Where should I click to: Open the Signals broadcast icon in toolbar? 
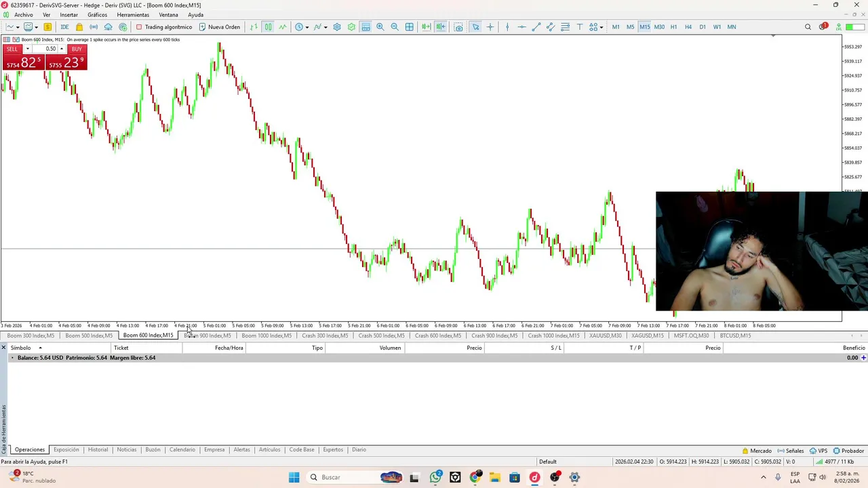pos(94,27)
